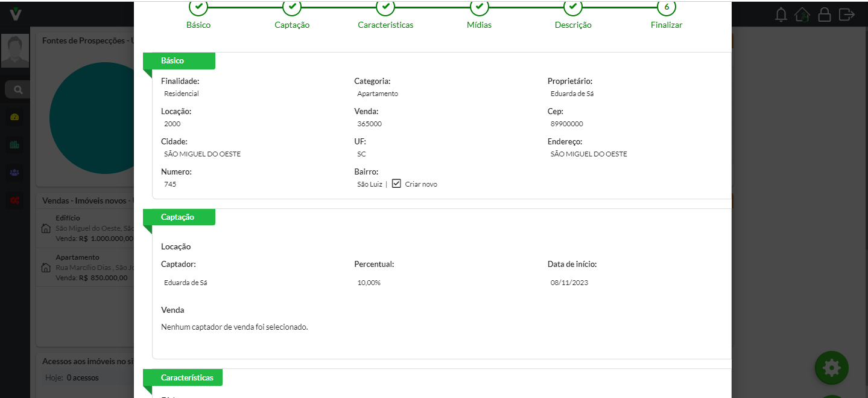Toggle the Criar novo checkbox

coord(396,184)
